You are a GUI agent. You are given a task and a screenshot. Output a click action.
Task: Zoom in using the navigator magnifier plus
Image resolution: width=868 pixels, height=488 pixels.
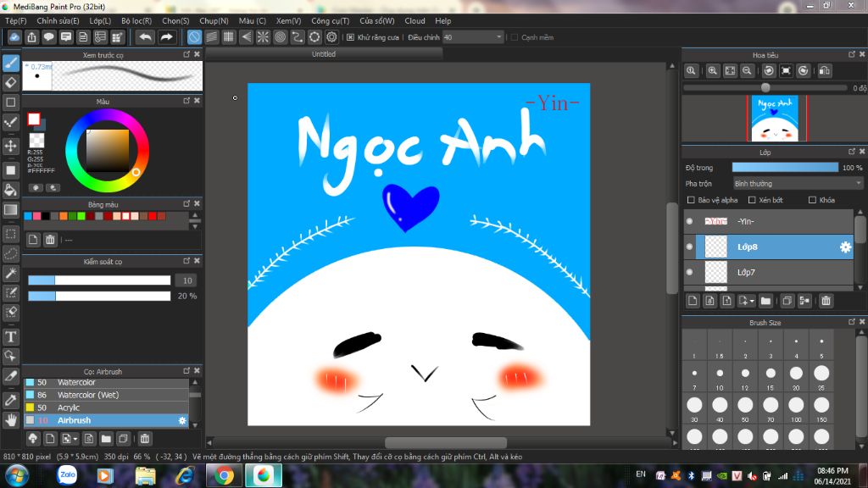pyautogui.click(x=712, y=71)
